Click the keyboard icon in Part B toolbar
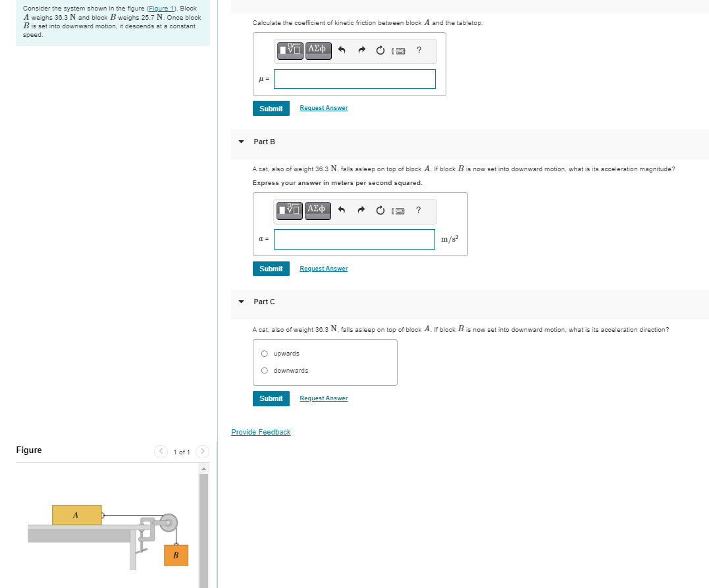This screenshot has height=588, width=709. pos(399,210)
